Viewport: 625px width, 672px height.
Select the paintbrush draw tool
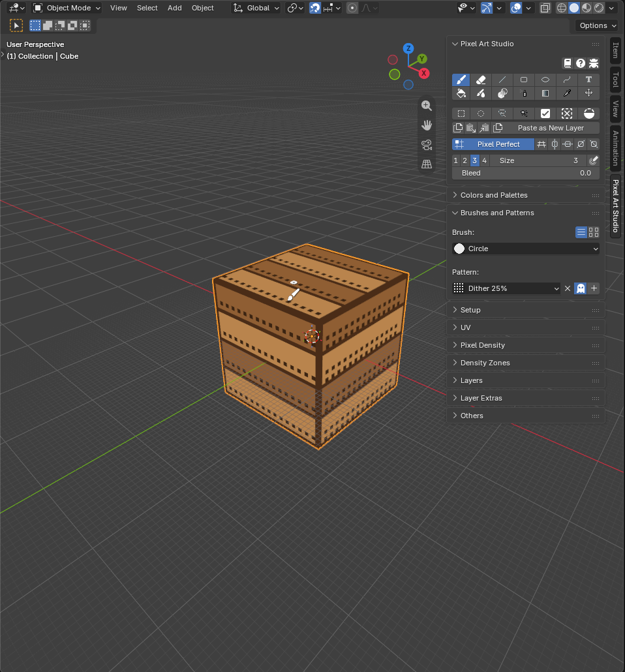coord(461,80)
